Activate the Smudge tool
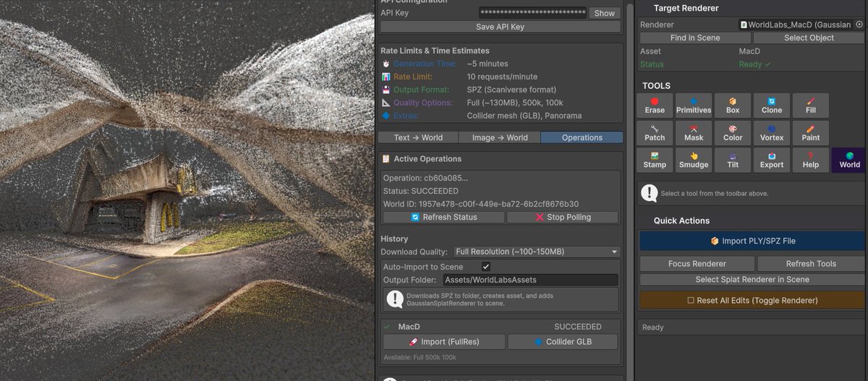Image resolution: width=868 pixels, height=381 pixels. tap(694, 160)
